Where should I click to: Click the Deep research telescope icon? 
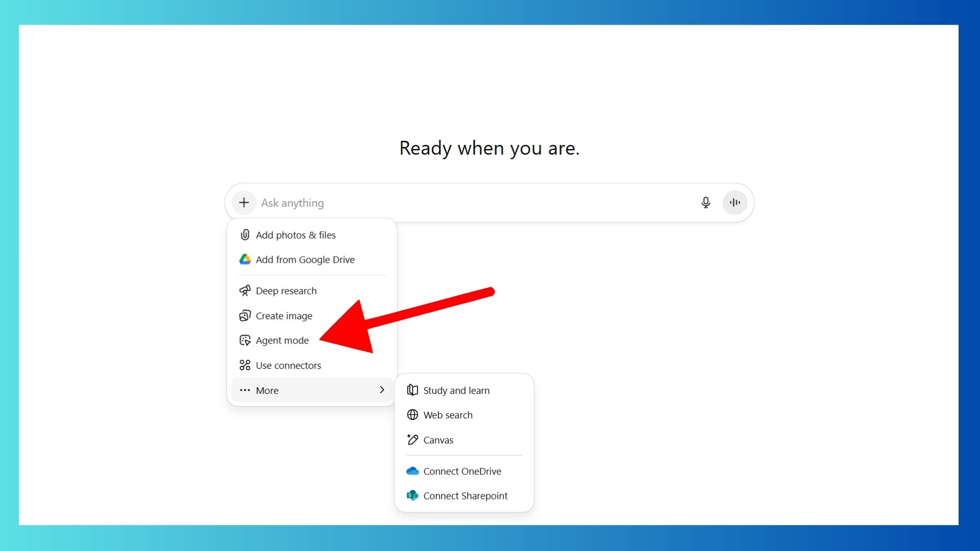click(245, 291)
